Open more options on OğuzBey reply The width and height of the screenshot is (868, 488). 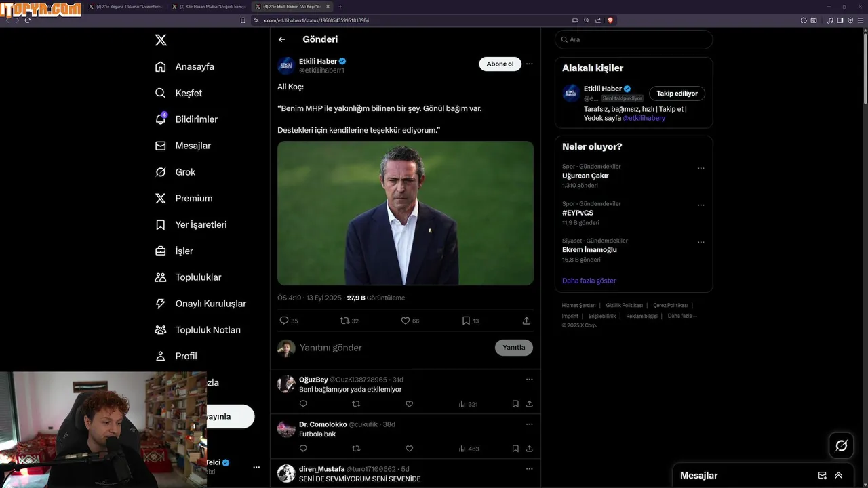pyautogui.click(x=530, y=379)
